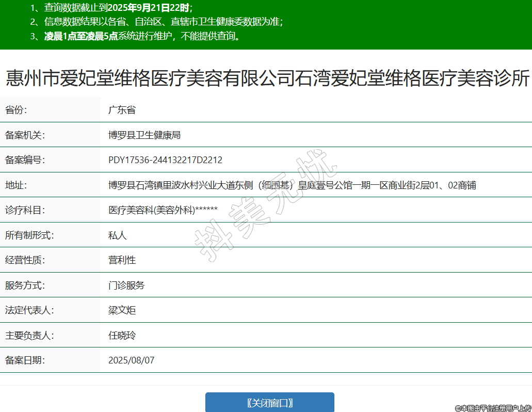Image resolution: width=532 pixels, height=412 pixels.
Task: Click the system maintenance notice line
Action: point(135,36)
